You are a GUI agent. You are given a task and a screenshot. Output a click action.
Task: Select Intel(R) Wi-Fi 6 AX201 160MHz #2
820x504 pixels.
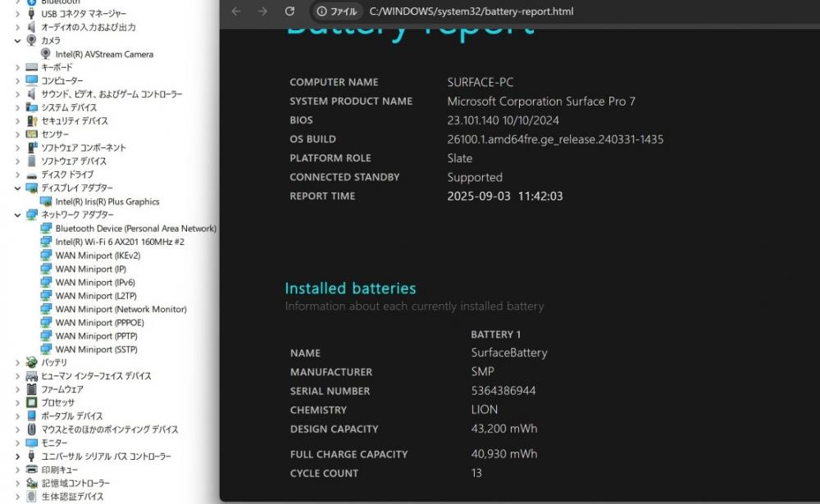[x=120, y=242]
